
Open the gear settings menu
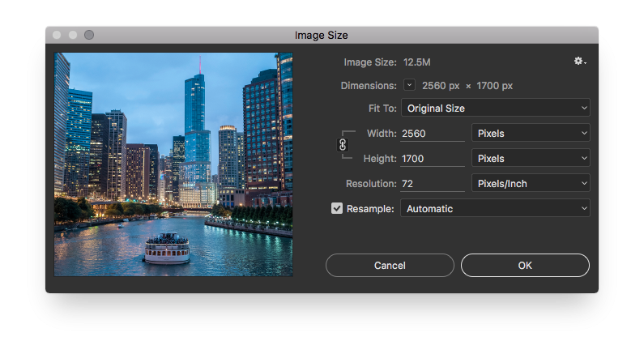click(579, 62)
